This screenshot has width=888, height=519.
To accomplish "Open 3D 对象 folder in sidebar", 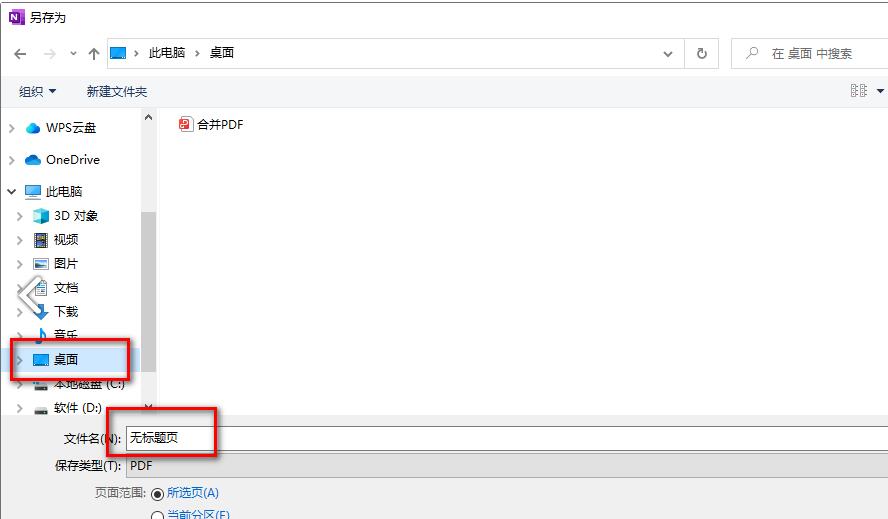I will click(x=75, y=216).
